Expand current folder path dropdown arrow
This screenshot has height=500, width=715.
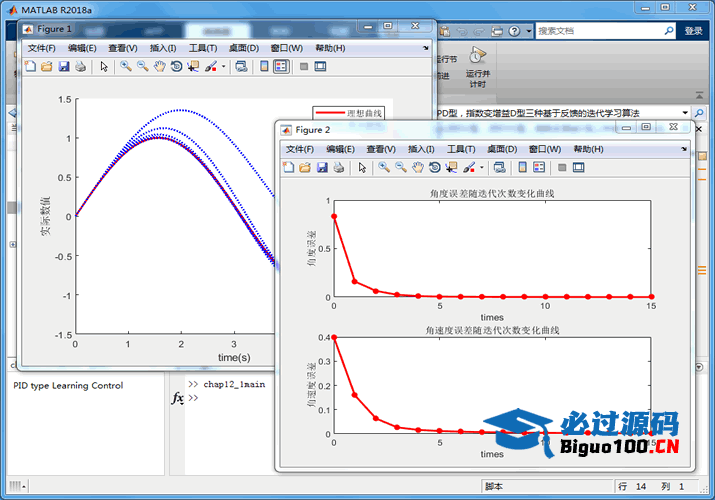[685, 113]
